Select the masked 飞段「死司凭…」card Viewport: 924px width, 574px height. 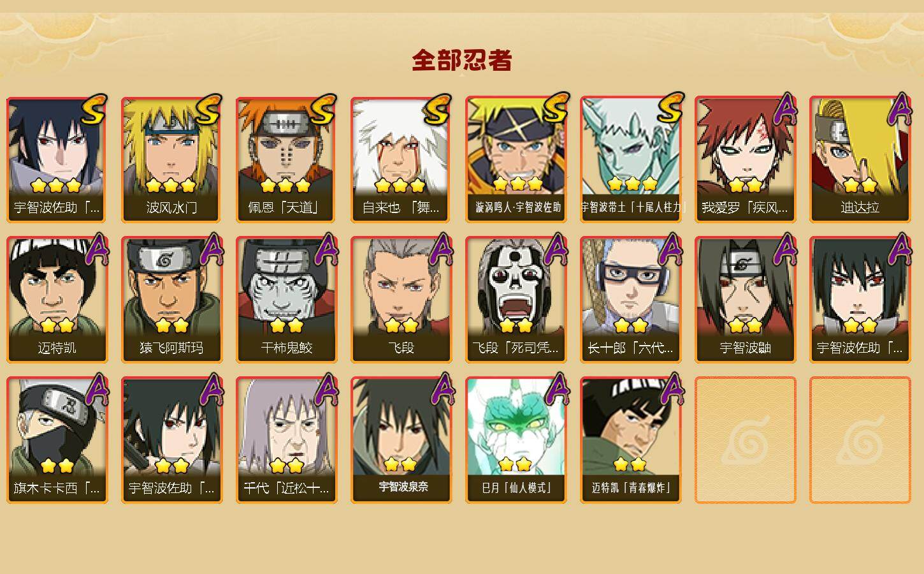coord(516,300)
